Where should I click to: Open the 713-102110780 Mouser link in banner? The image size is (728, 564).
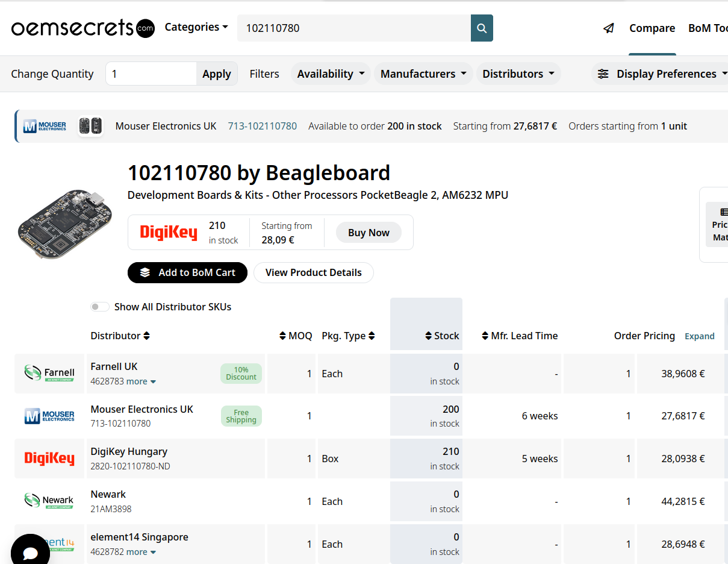point(263,126)
